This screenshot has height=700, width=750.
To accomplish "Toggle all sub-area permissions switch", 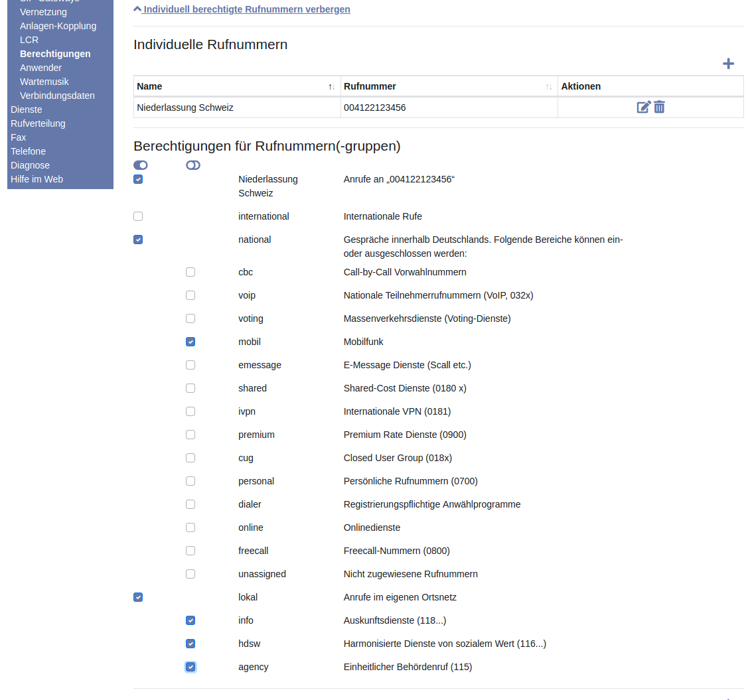I will point(193,165).
